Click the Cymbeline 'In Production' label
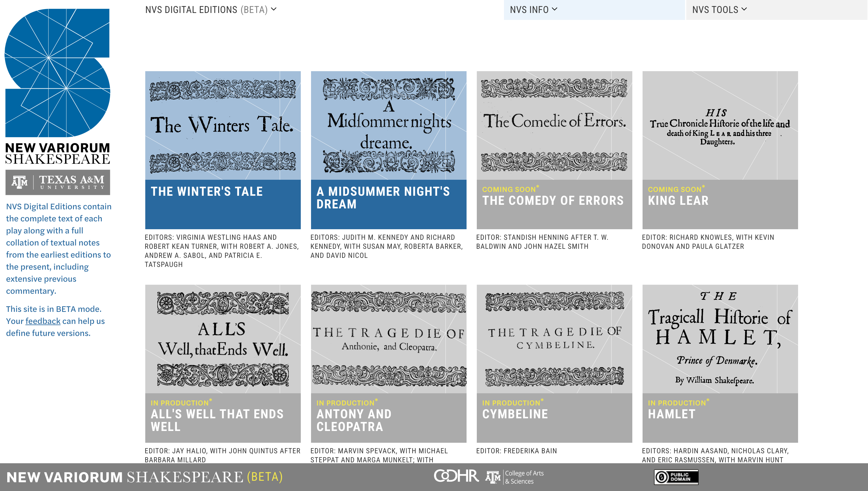The height and width of the screenshot is (491, 868). tap(512, 402)
